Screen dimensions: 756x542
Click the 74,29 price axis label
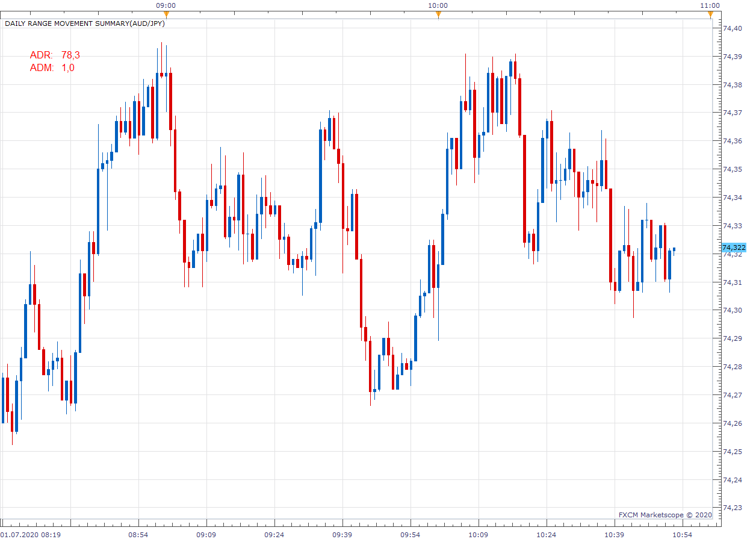pyautogui.click(x=732, y=338)
